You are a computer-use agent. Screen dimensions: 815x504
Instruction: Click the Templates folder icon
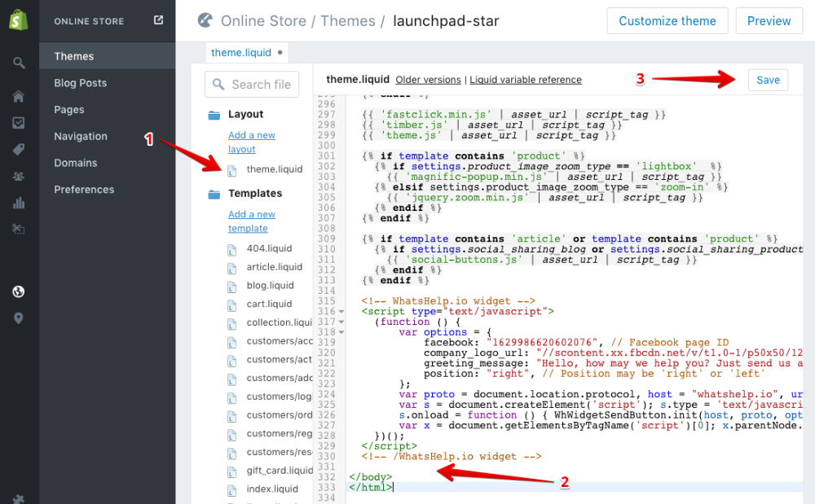tap(214, 194)
